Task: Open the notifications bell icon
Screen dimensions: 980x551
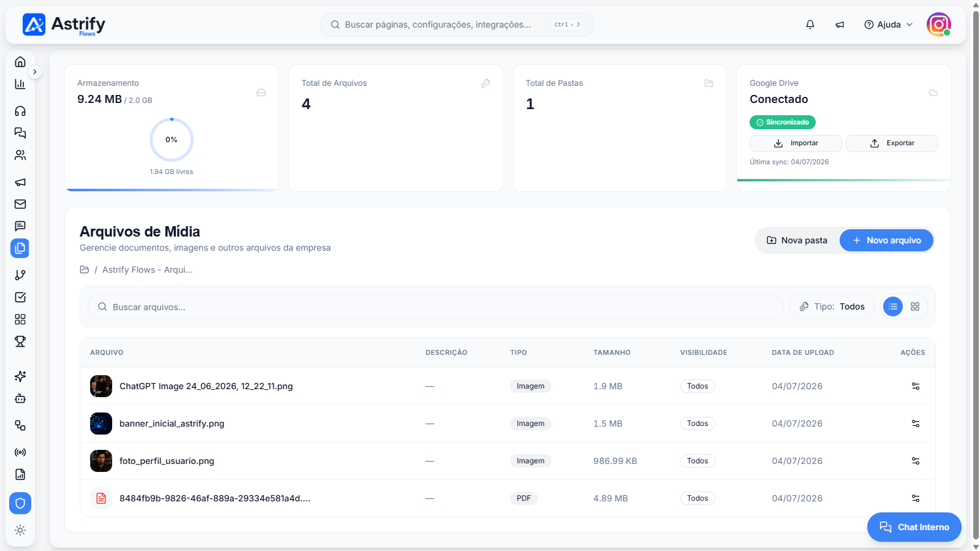Action: (810, 25)
